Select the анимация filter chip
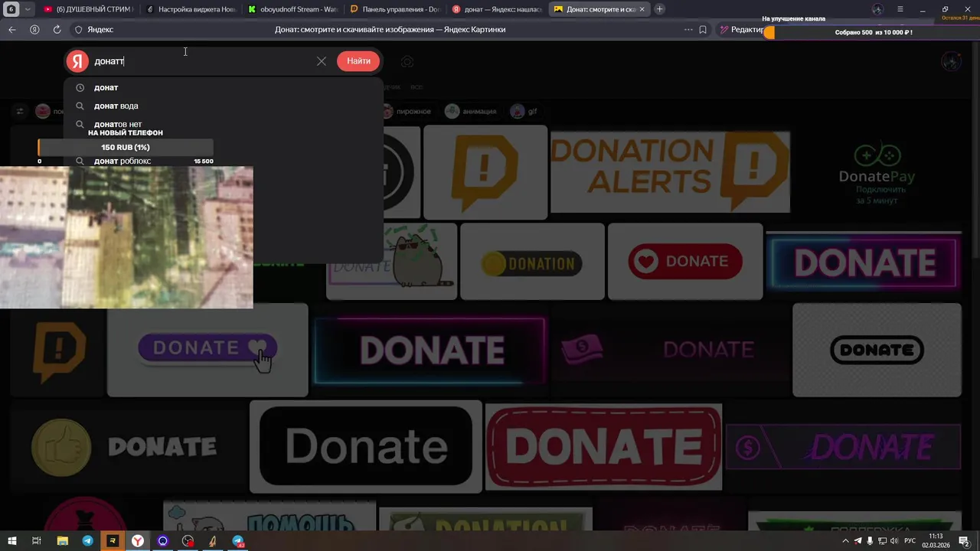980x551 pixels. pyautogui.click(x=472, y=112)
